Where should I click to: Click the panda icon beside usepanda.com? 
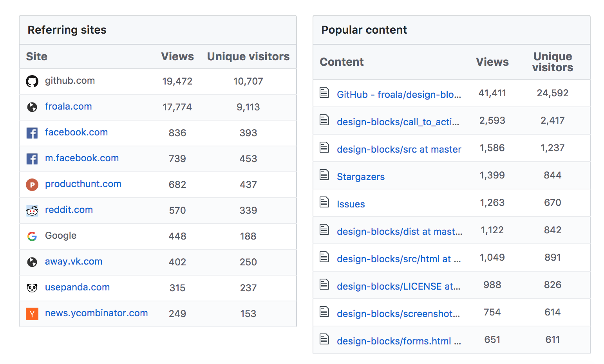pyautogui.click(x=32, y=288)
